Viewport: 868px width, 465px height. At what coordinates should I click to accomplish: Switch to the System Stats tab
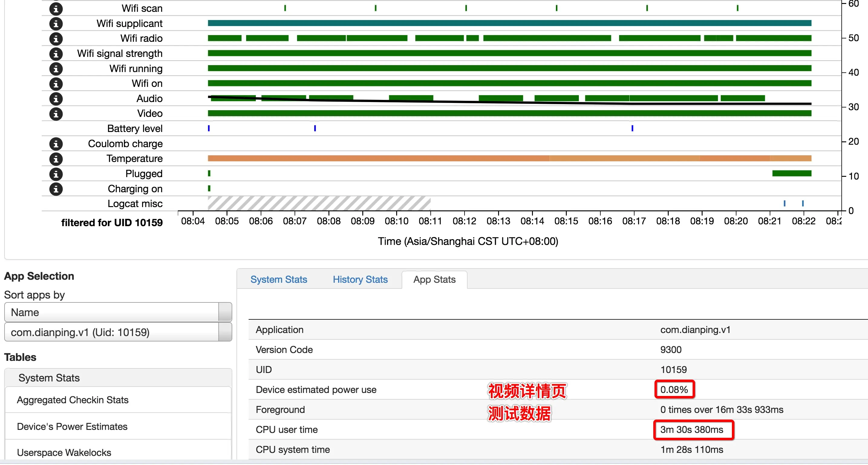[x=278, y=279]
